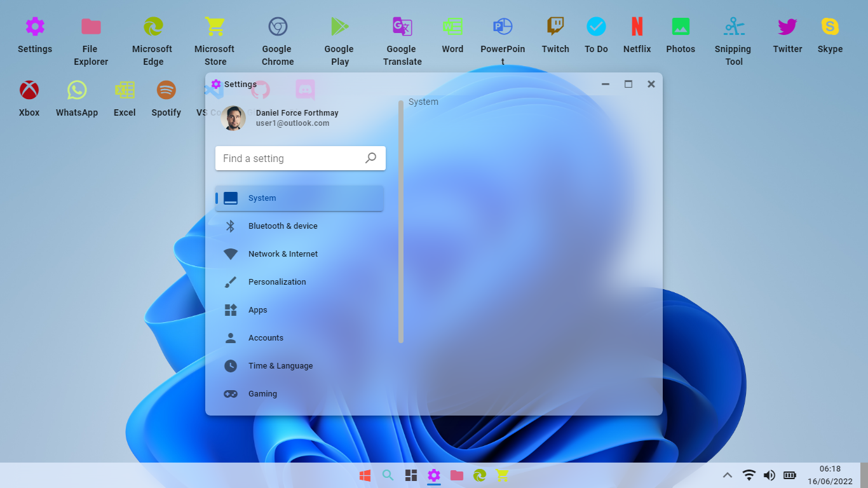The width and height of the screenshot is (868, 488).
Task: Open Wi-Fi status in system tray
Action: 749,475
